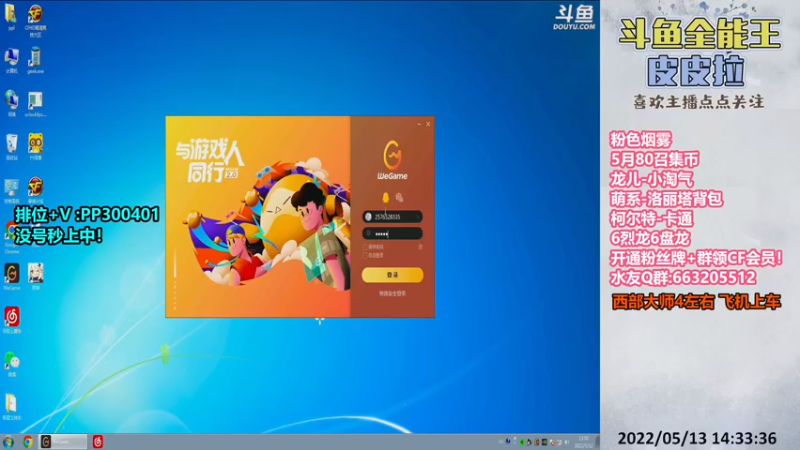The width and height of the screenshot is (800, 450).
Task: Click the WeGame logo in login panel
Action: point(392,160)
